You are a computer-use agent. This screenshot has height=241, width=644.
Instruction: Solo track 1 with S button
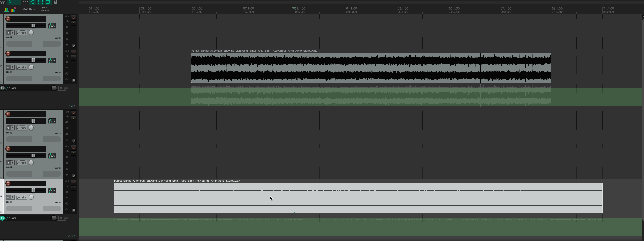tap(73, 23)
